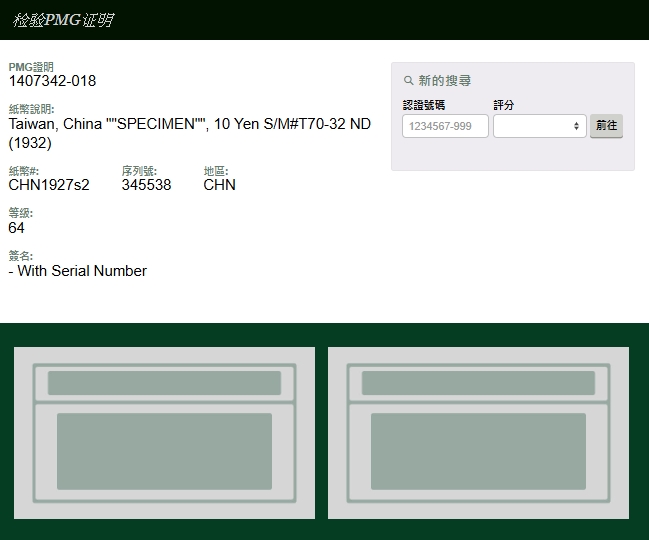Select the note description 'Taiwan, China SPECIMEN 10 Yen'
The image size is (649, 540).
[x=190, y=133]
